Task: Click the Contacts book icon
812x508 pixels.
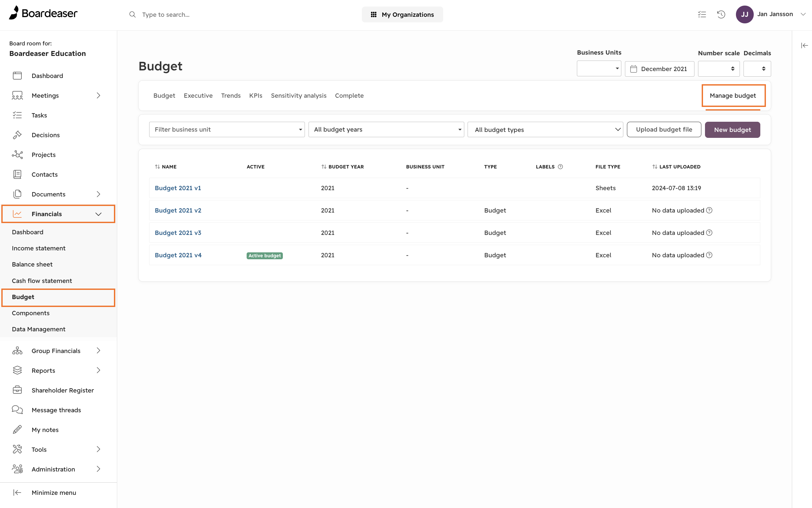Action: point(17,174)
